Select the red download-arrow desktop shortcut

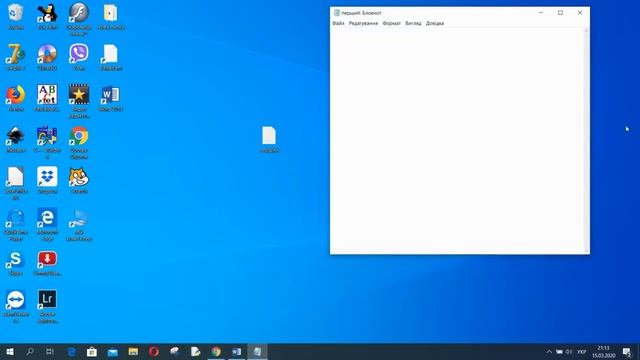click(47, 263)
